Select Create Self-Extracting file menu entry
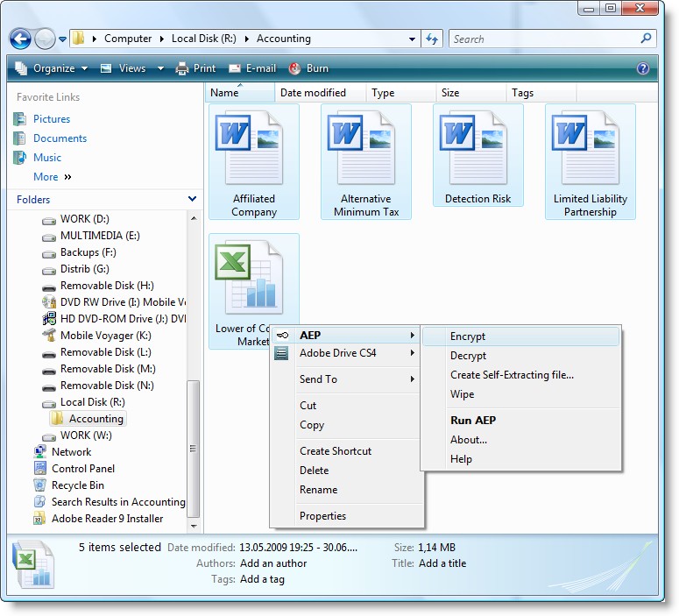The width and height of the screenshot is (679, 616). click(x=512, y=375)
